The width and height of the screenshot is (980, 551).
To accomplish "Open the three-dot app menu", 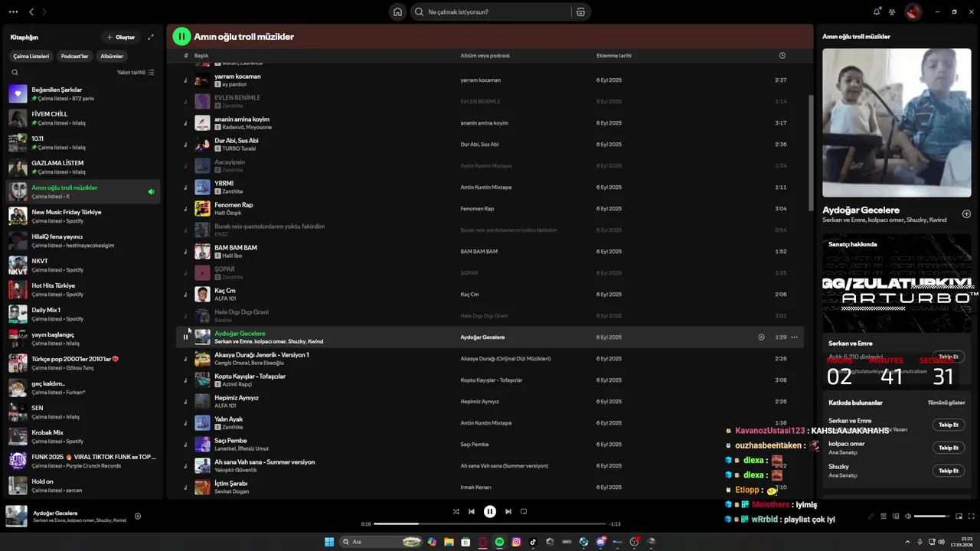I will [13, 11].
